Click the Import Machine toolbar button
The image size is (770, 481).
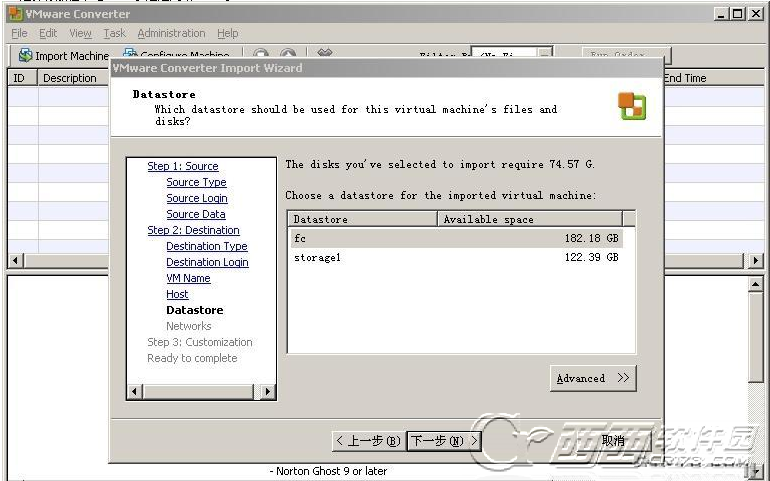pos(63,56)
